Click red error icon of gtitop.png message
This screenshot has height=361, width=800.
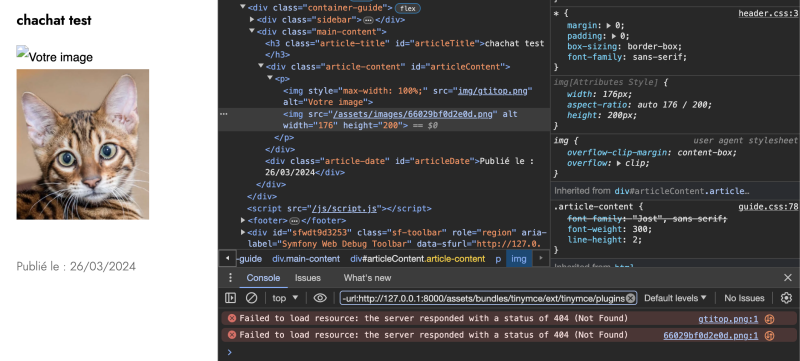pos(232,319)
